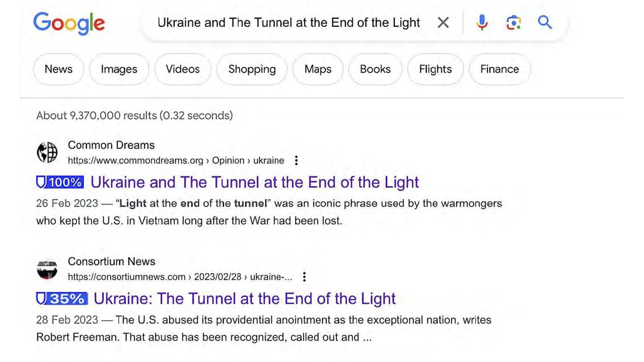Select the Books filter

coord(375,69)
